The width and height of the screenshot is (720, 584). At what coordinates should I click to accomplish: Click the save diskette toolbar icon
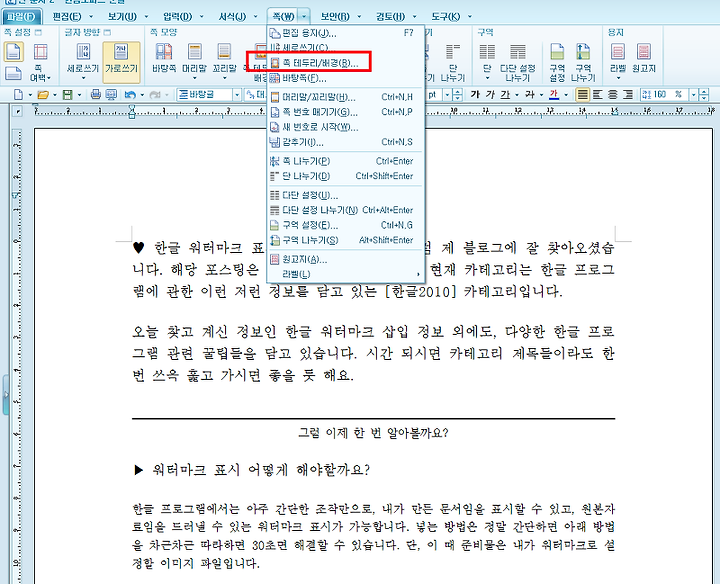point(68,95)
